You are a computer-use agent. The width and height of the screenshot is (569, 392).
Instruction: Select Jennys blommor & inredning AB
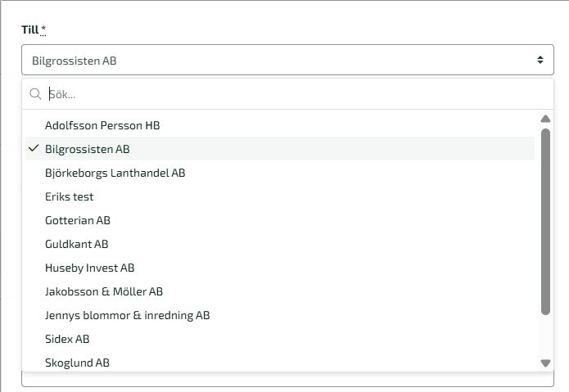[x=128, y=315]
